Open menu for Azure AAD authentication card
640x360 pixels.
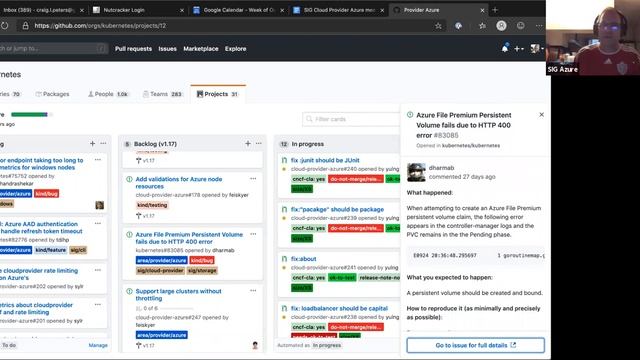tap(98, 224)
